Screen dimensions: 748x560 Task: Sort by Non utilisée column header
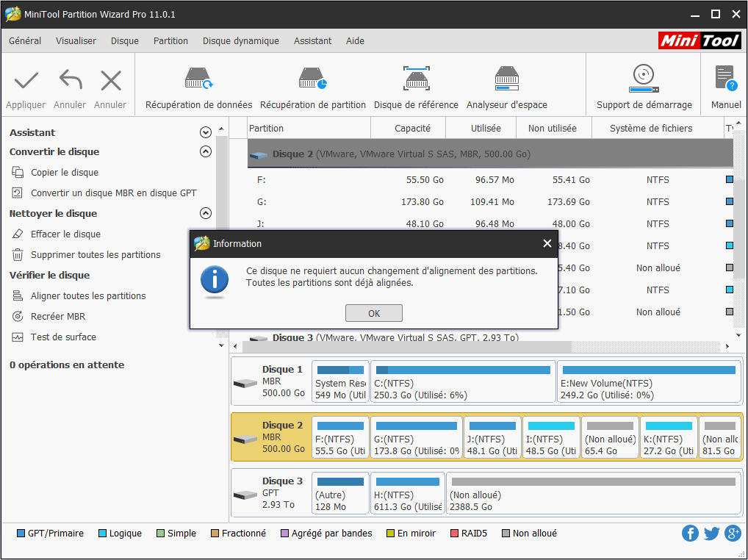554,129
